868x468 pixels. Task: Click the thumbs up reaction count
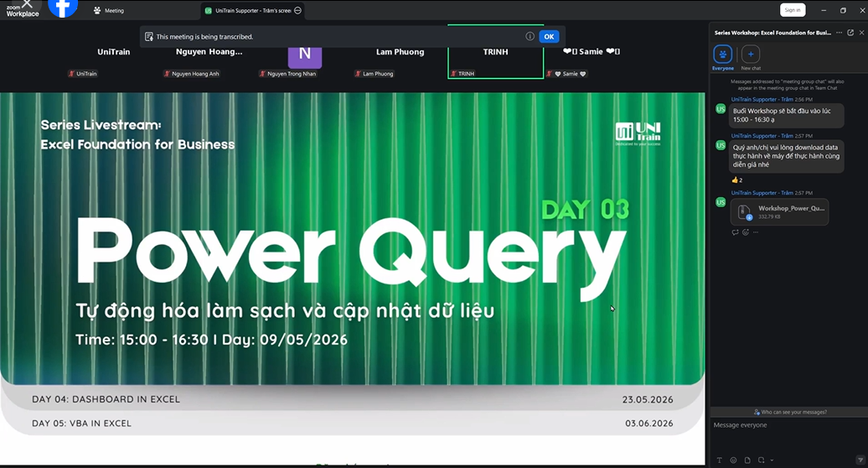[x=736, y=180]
